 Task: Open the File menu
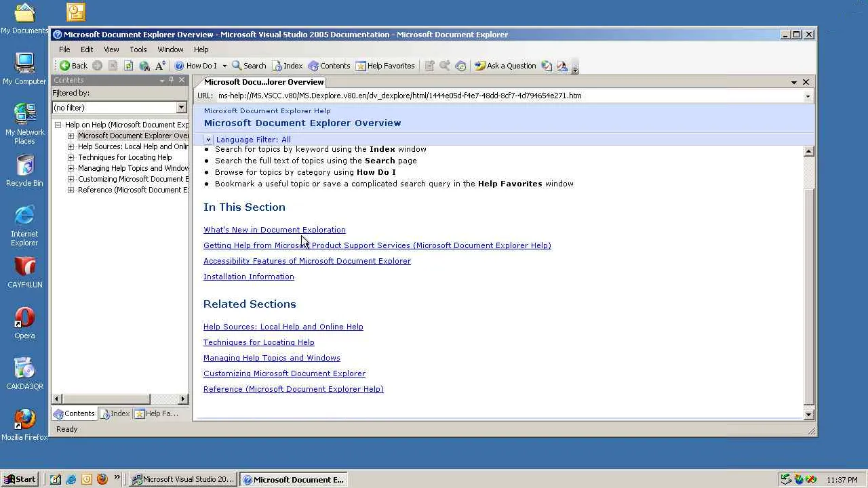(64, 49)
